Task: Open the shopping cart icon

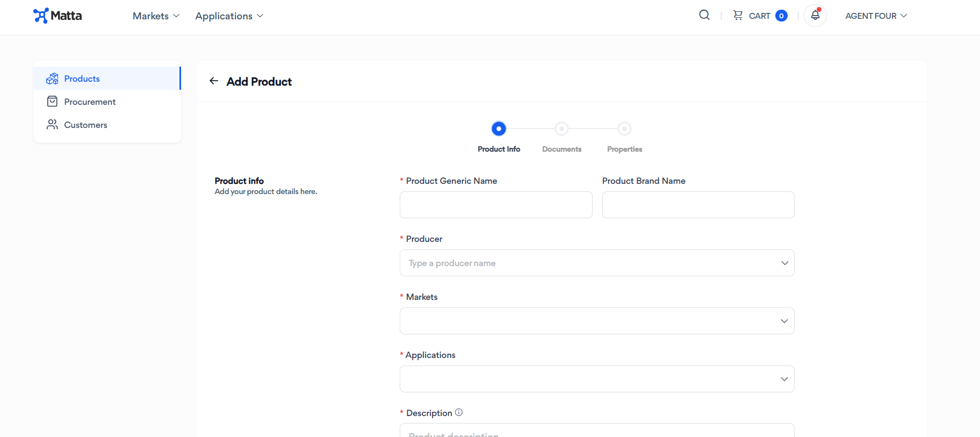Action: [x=738, y=15]
